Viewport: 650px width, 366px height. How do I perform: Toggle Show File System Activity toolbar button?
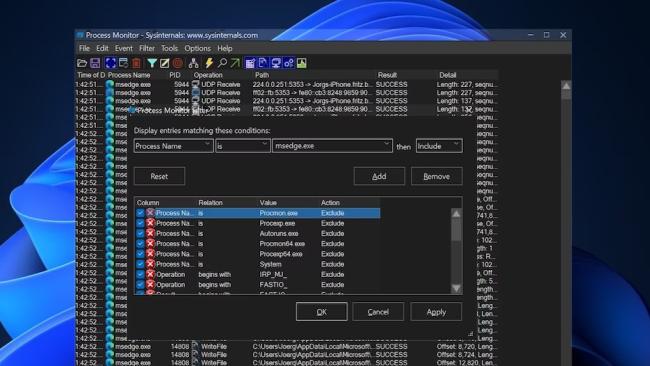(x=263, y=63)
